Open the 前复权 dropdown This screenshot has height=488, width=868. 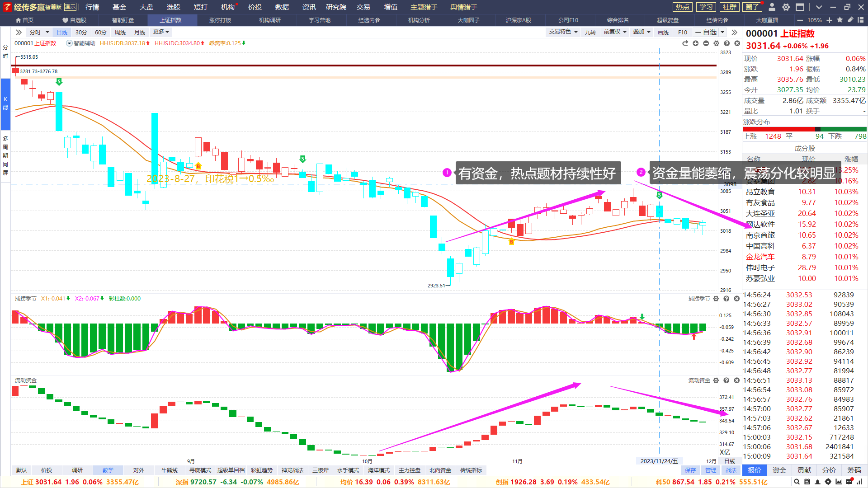point(615,32)
